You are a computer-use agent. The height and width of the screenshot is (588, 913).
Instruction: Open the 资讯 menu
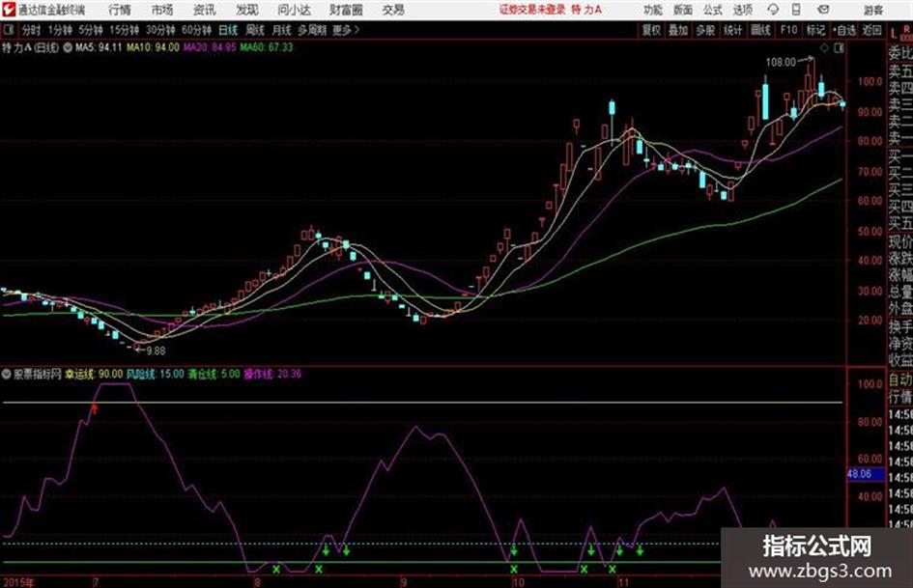[205, 10]
